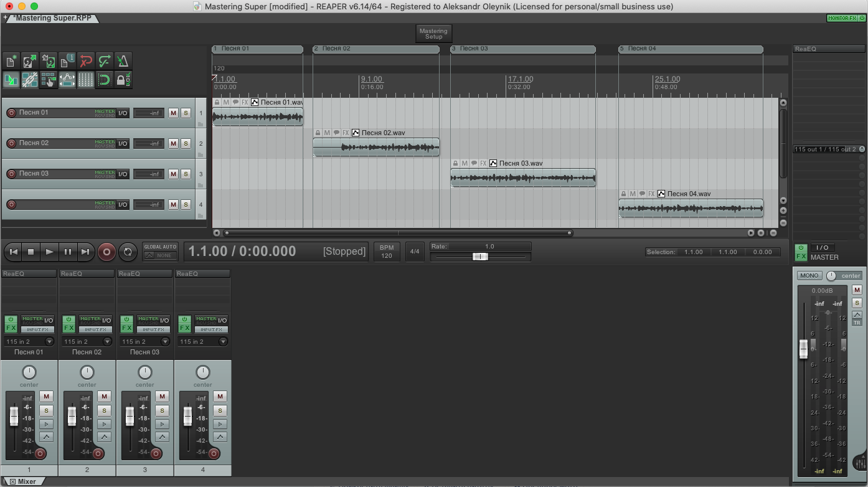Viewport: 868px width, 487px height.
Task: Open the master channel I/O routing
Action: point(823,248)
